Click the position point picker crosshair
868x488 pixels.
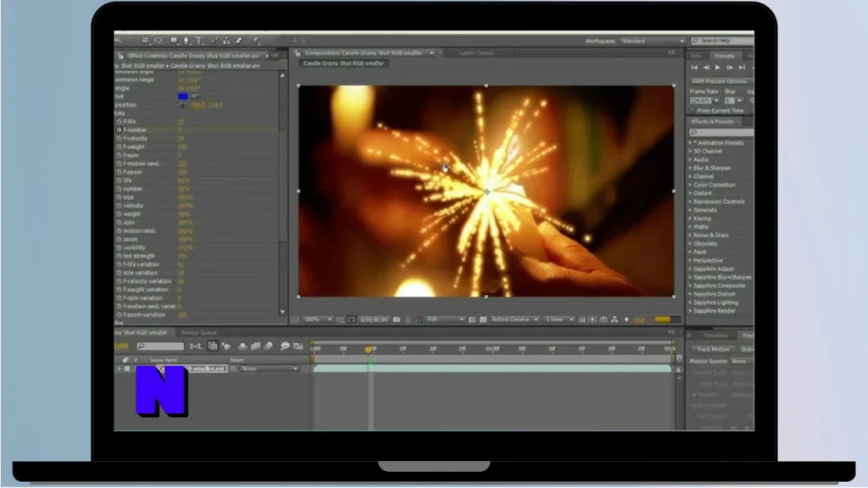183,104
